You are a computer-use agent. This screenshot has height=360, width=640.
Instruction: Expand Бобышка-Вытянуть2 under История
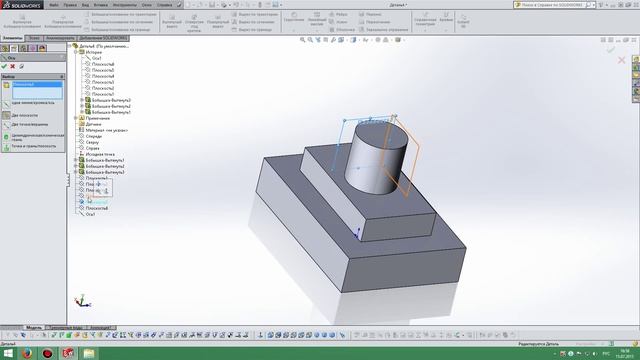[x=82, y=106]
